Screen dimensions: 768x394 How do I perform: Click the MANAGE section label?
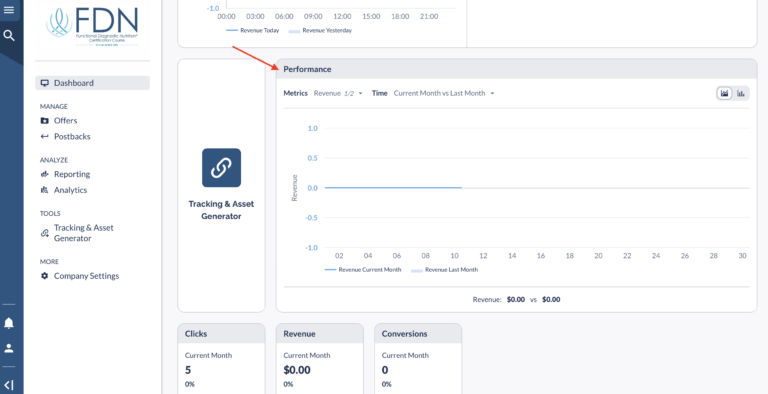pyautogui.click(x=54, y=106)
